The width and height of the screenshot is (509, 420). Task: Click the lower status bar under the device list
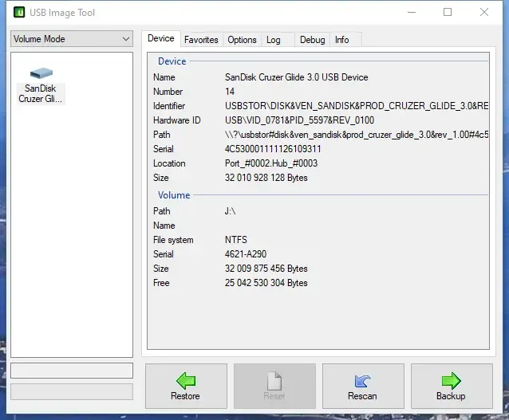(x=72, y=392)
